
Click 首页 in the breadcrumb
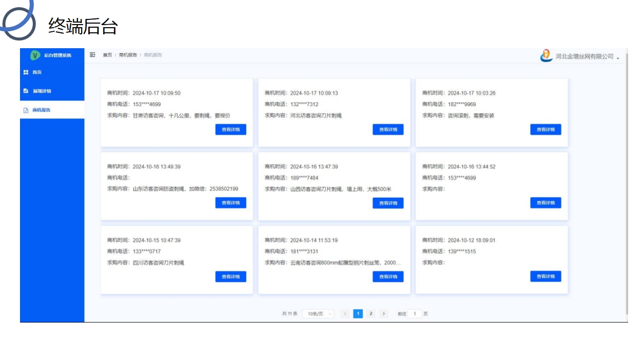coord(107,55)
